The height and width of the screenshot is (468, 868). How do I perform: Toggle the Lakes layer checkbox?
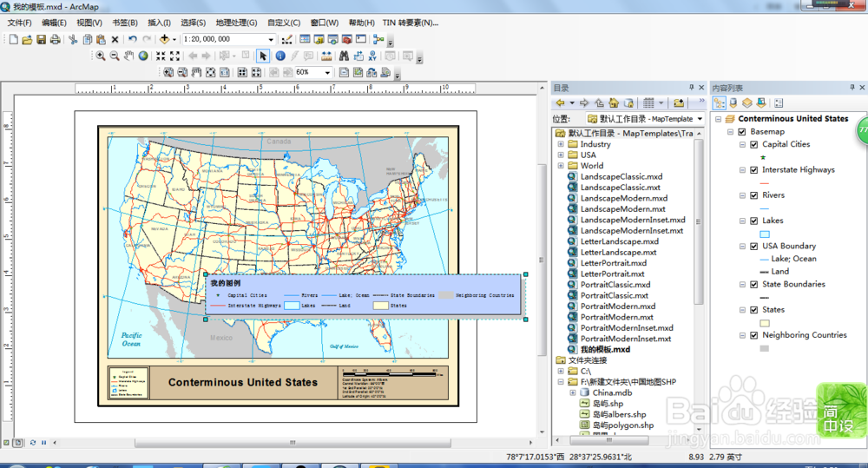tap(753, 221)
